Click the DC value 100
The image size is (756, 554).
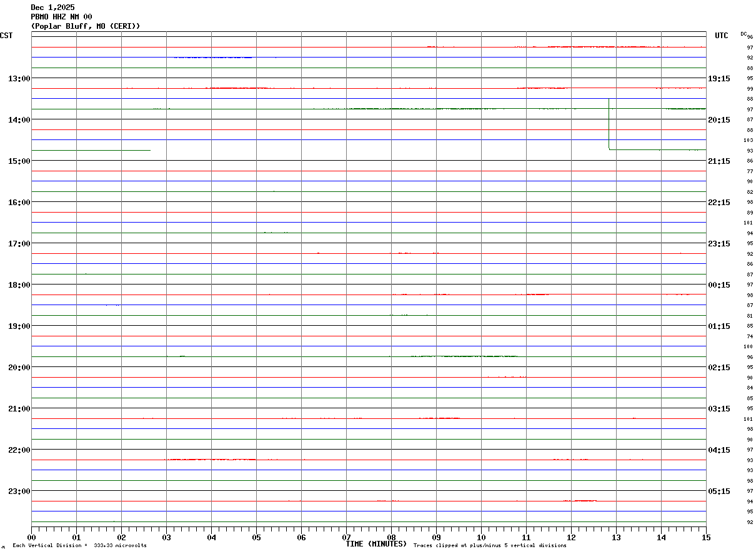click(x=749, y=346)
